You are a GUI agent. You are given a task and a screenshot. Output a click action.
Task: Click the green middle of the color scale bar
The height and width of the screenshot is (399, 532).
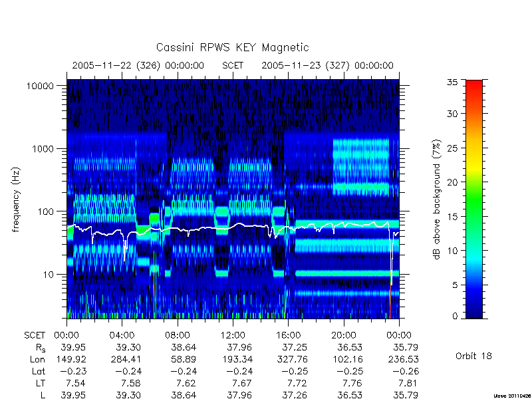tap(474, 200)
